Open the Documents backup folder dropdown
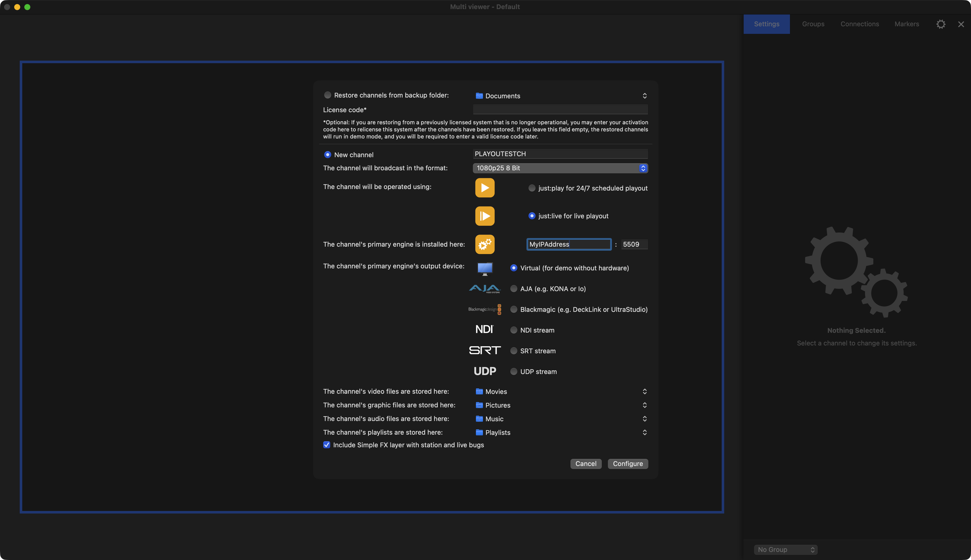The width and height of the screenshot is (971, 560). click(x=560, y=96)
